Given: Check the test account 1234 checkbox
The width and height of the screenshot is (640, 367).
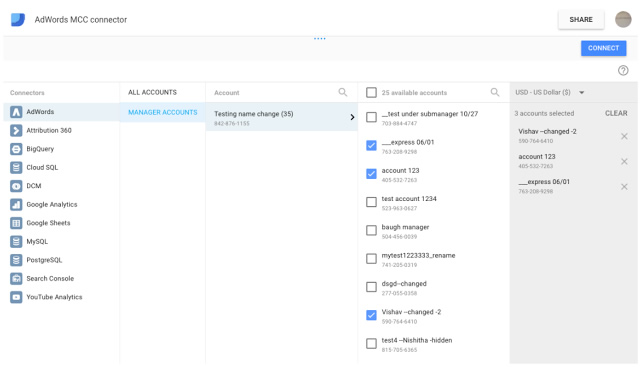Looking at the screenshot, I should (x=371, y=202).
